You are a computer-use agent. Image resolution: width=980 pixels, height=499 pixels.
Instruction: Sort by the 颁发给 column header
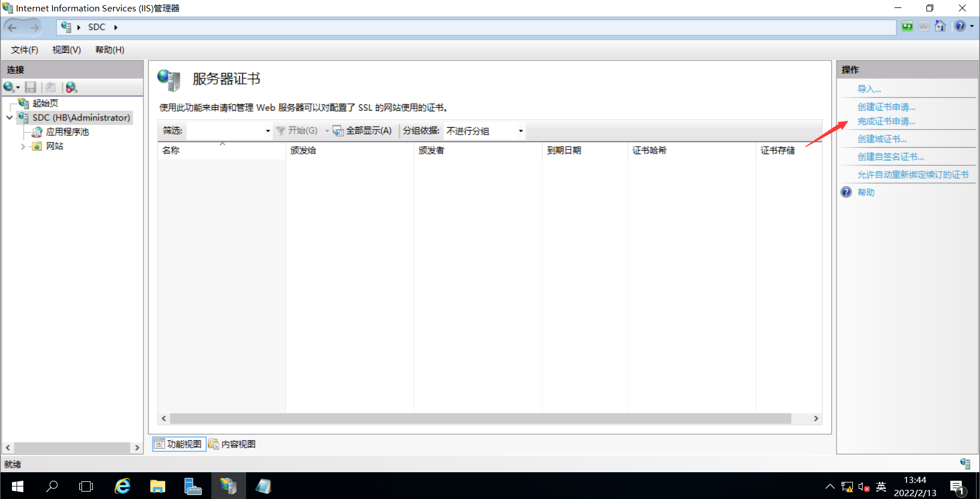(350, 151)
